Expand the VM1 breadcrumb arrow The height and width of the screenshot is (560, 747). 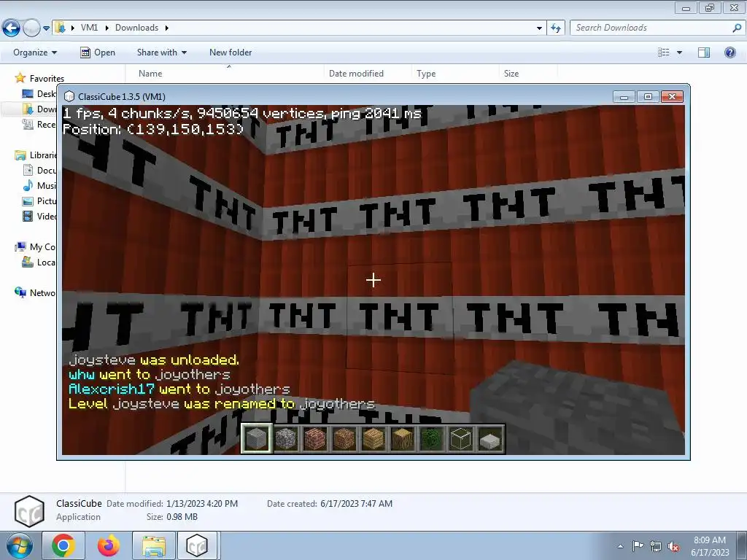coord(107,28)
